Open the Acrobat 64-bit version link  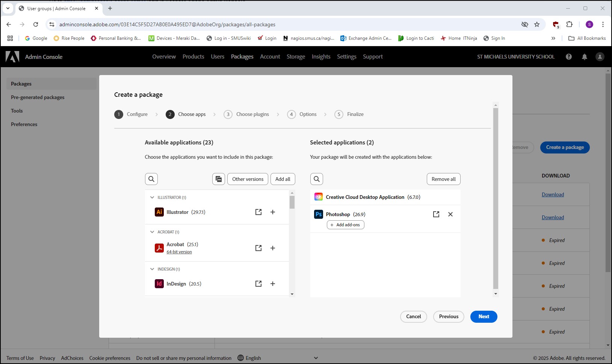[x=179, y=252]
